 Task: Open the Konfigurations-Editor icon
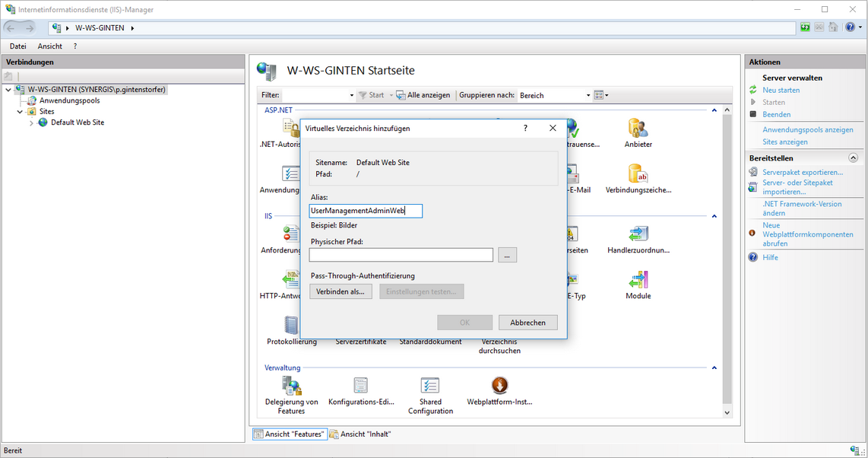point(361,386)
